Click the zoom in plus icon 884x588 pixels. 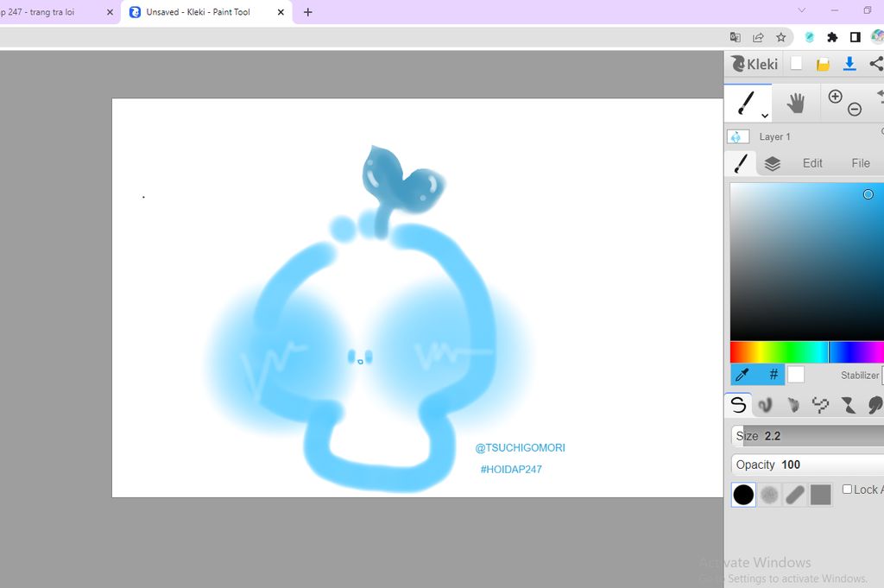click(835, 97)
